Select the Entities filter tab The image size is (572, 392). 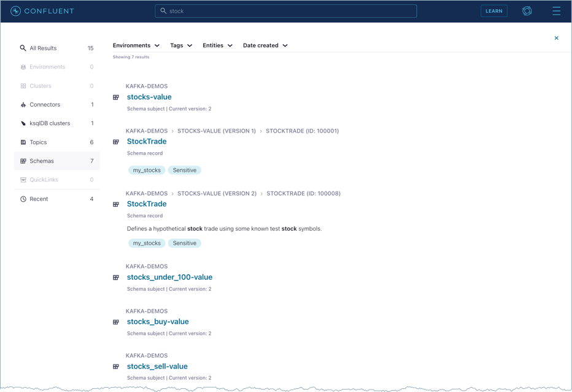tap(217, 45)
